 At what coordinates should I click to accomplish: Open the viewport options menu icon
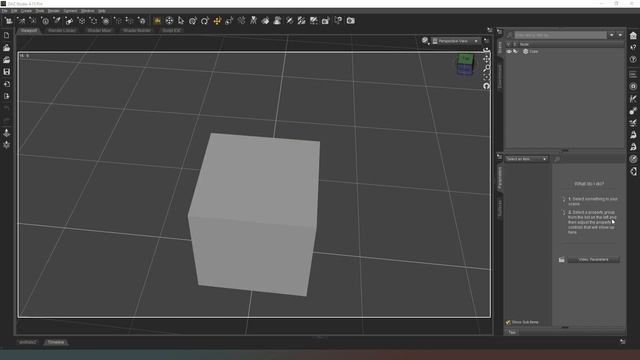point(486,40)
